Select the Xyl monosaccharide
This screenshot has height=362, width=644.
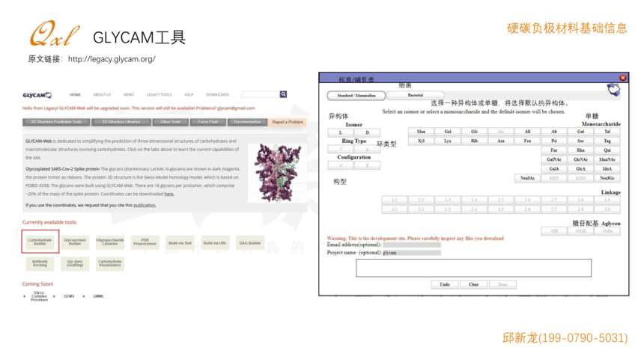click(x=421, y=141)
